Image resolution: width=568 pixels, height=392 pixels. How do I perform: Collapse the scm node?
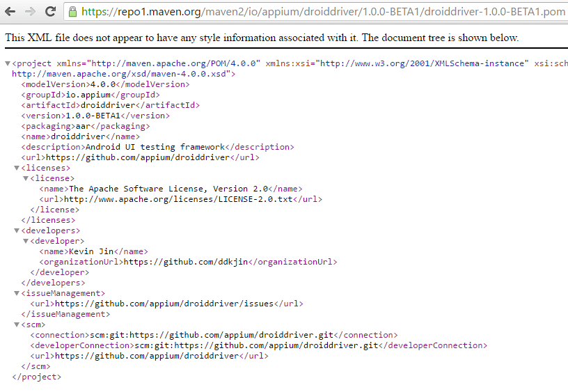click(x=17, y=324)
